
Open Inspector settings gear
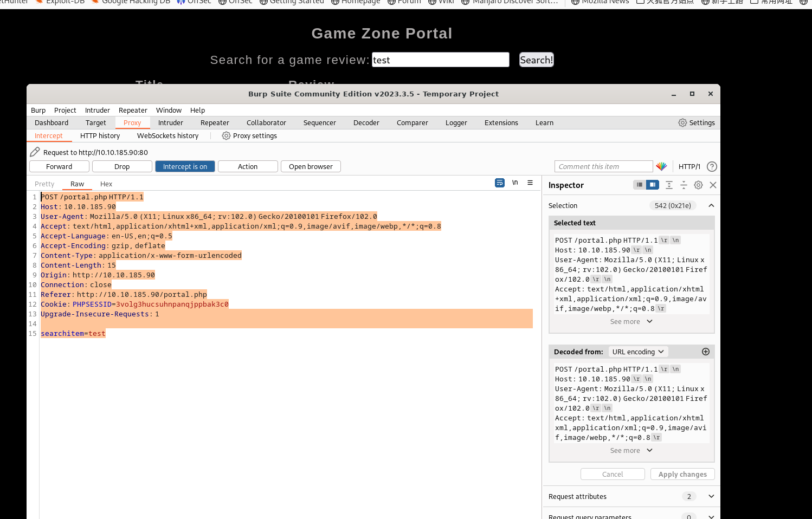[x=698, y=185]
